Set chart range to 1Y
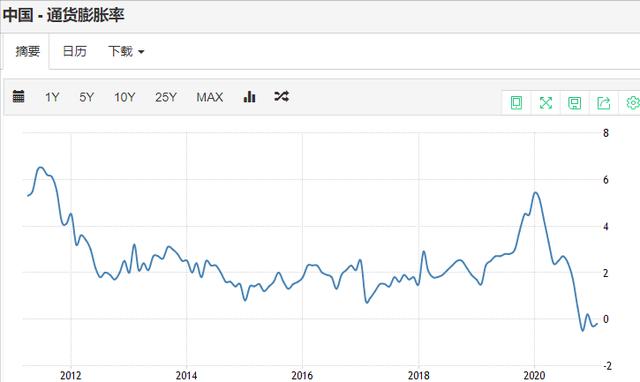The width and height of the screenshot is (640, 382). click(52, 97)
